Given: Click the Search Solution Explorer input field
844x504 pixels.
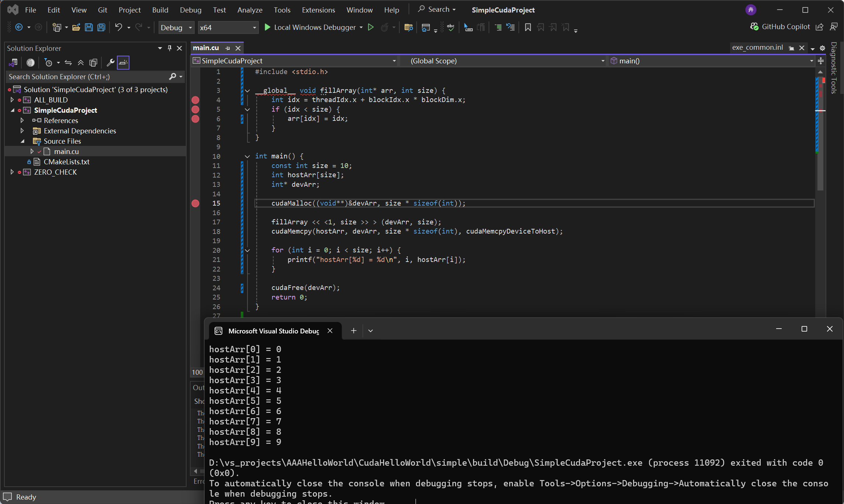Looking at the screenshot, I should click(x=87, y=77).
